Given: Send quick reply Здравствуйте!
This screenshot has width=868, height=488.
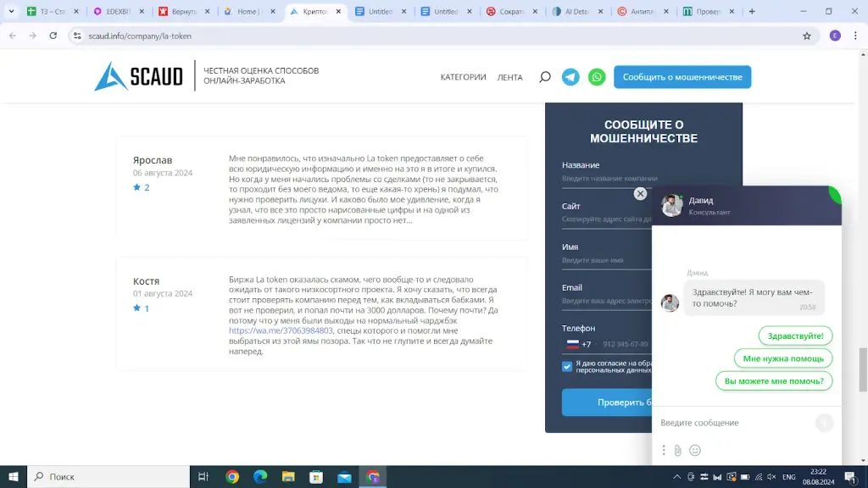Looking at the screenshot, I should [x=795, y=335].
